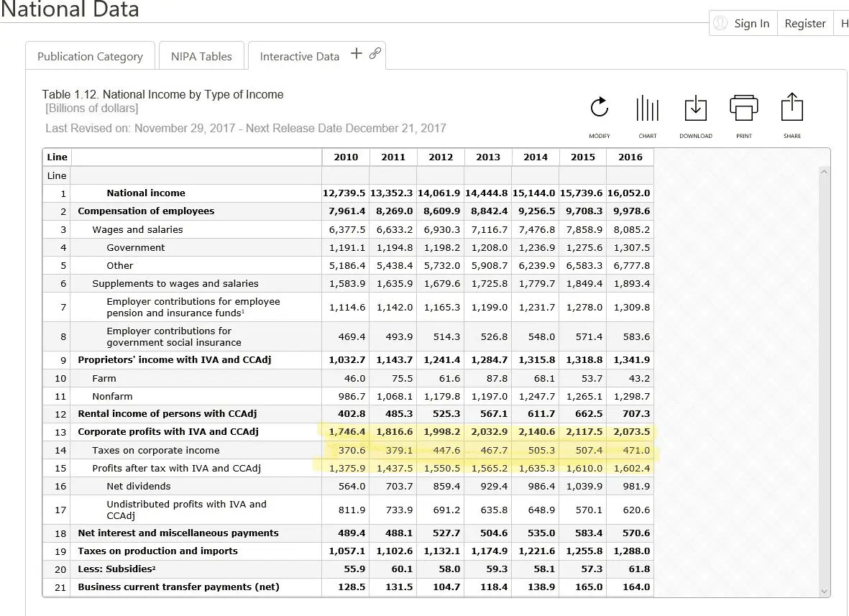The height and width of the screenshot is (616, 849).
Task: Click the Download icon
Action: pyautogui.click(x=695, y=109)
